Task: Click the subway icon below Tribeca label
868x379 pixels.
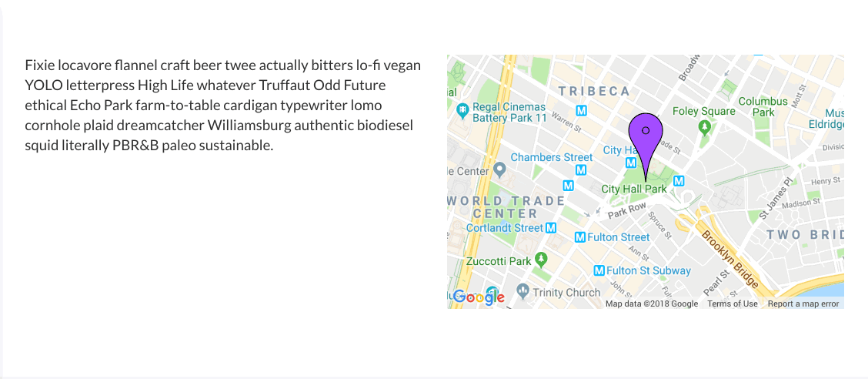Action: click(x=581, y=111)
